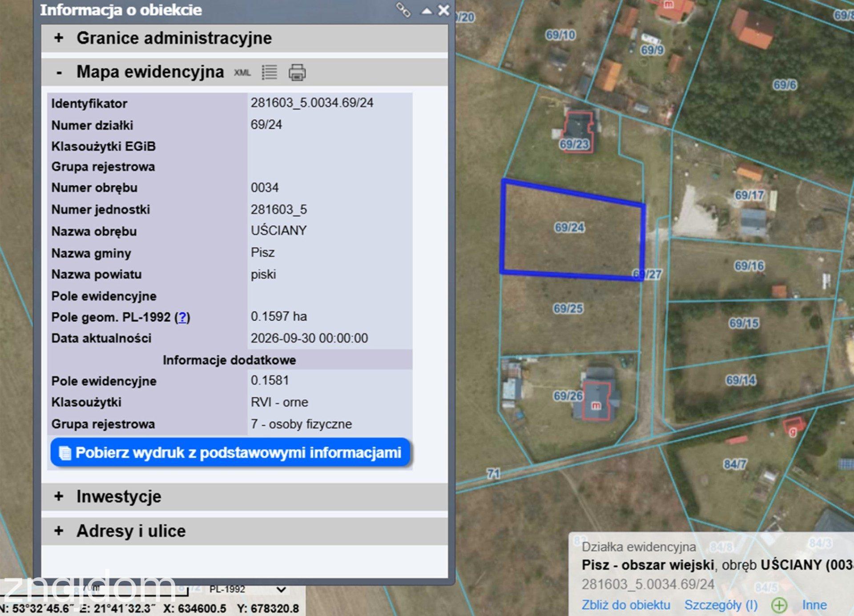Viewport: 854px width, 616px height.
Task: Click the 0.1597 ha area value
Action: tap(279, 316)
